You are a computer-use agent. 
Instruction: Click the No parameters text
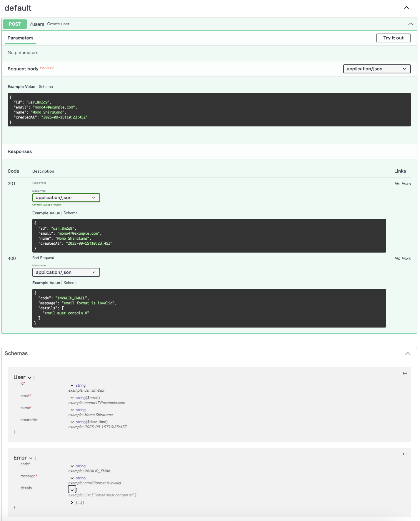click(23, 53)
